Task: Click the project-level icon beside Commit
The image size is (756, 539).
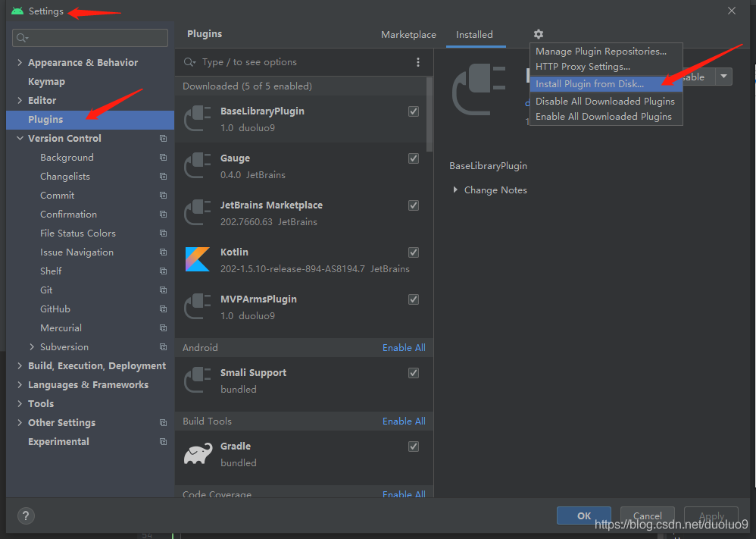Action: (164, 196)
